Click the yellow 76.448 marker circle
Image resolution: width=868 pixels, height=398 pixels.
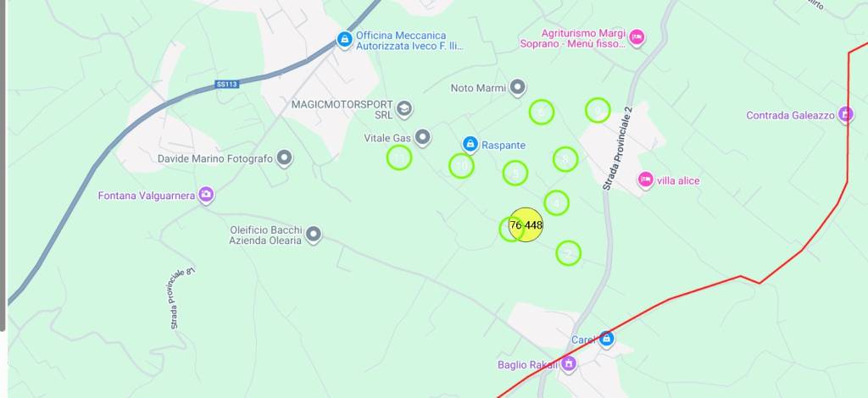(526, 225)
